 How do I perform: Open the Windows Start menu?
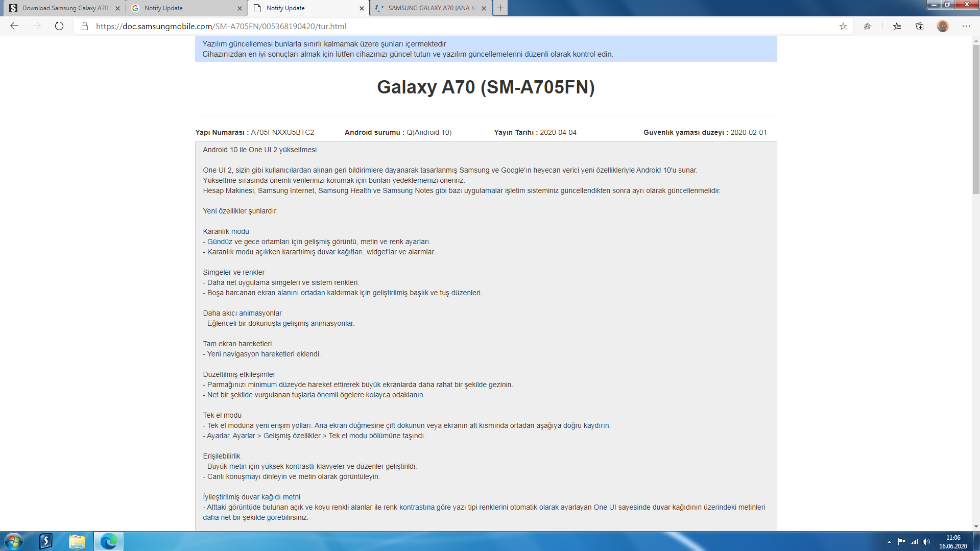13,541
